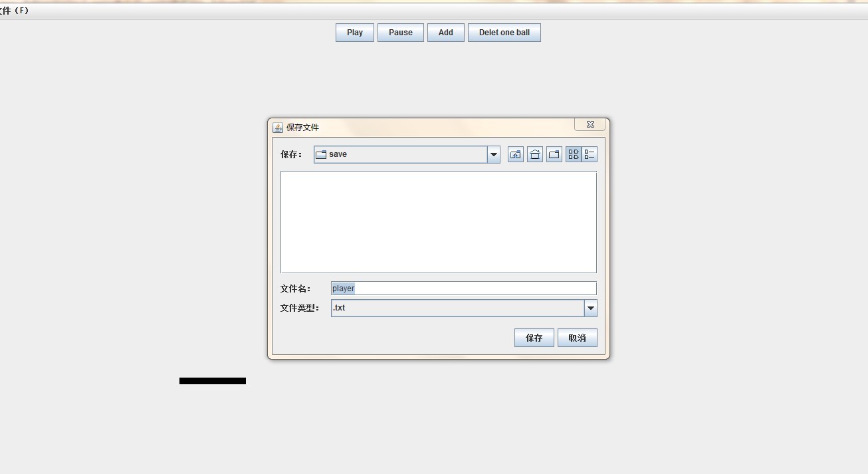This screenshot has height=474, width=868.
Task: Pause the animation with Pause button
Action: 401,33
